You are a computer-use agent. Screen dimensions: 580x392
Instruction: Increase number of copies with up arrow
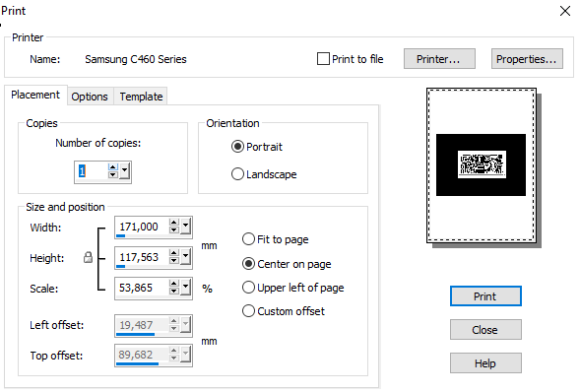pyautogui.click(x=113, y=167)
